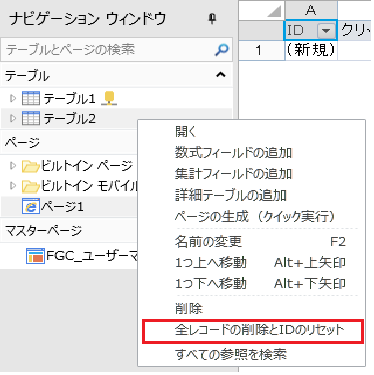Image resolution: width=374 pixels, height=375 pixels.
Task: Click the (新規) cell
Action: click(x=311, y=50)
